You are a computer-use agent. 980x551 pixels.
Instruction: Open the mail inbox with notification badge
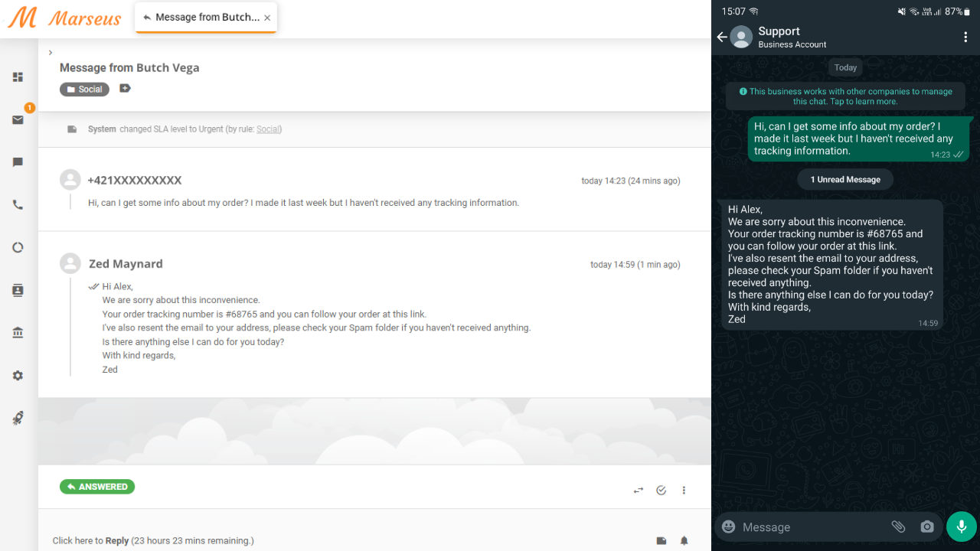[x=18, y=120]
